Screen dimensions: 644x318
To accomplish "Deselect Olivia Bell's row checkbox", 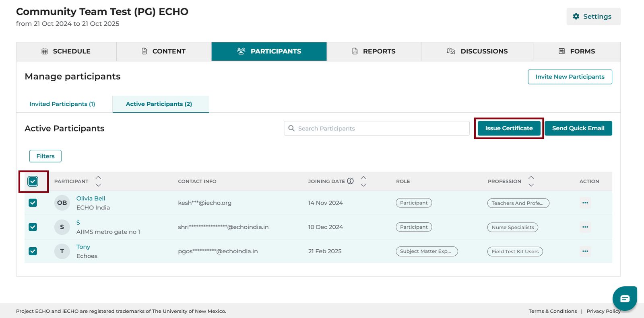I will [x=33, y=203].
